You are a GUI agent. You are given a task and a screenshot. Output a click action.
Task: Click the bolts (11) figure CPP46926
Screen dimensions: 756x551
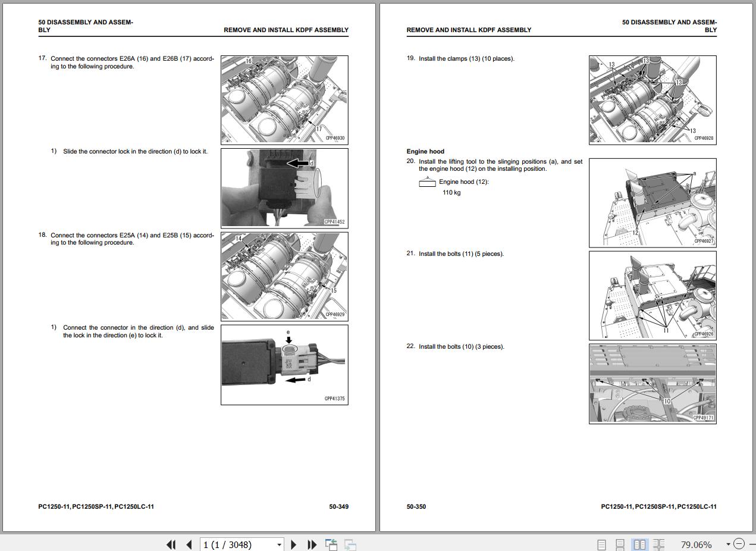[x=653, y=295]
